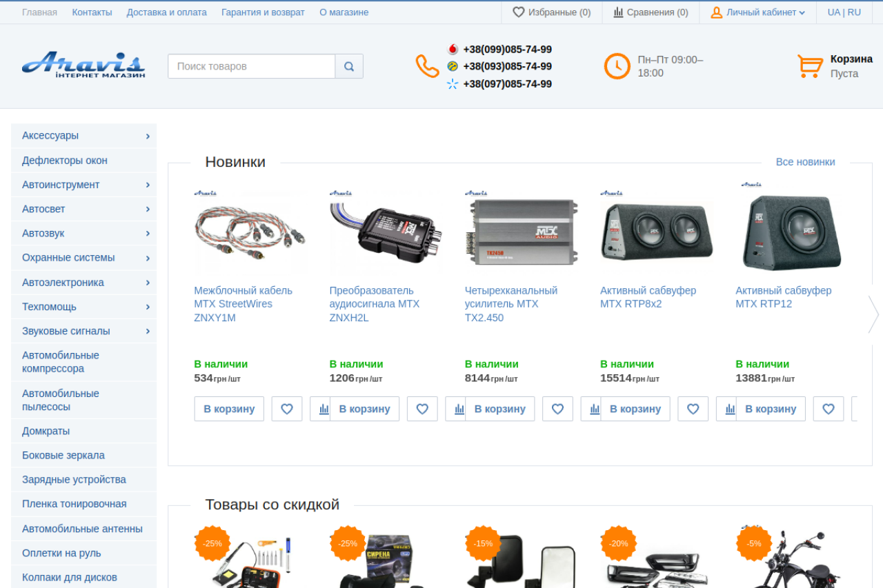Expand the Автозвук category submenu
The width and height of the screenshot is (883, 588).
coord(148,234)
